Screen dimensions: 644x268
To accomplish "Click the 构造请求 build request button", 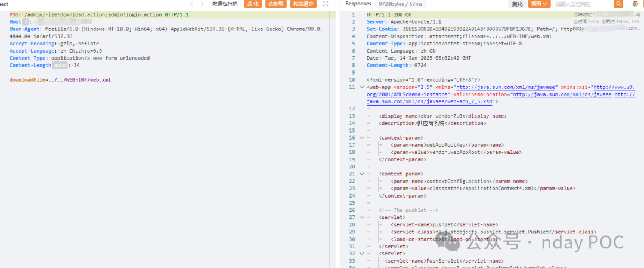I will click(304, 4).
